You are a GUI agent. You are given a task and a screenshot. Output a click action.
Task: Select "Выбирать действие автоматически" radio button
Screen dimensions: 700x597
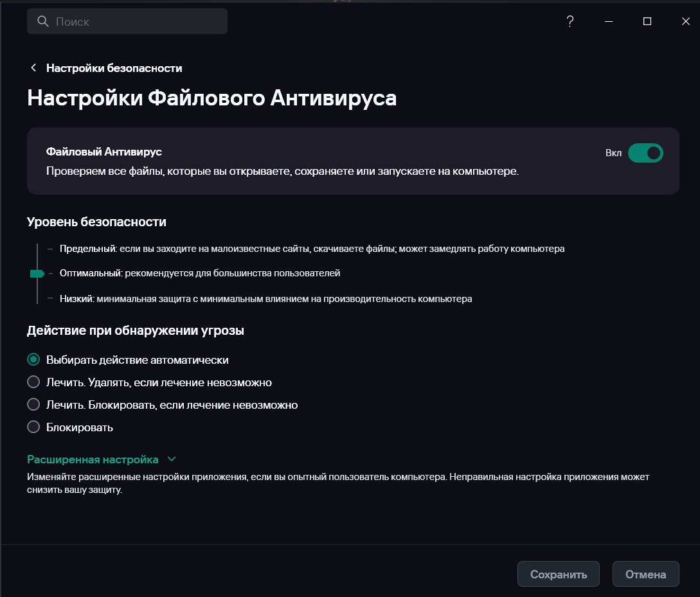(x=33, y=360)
